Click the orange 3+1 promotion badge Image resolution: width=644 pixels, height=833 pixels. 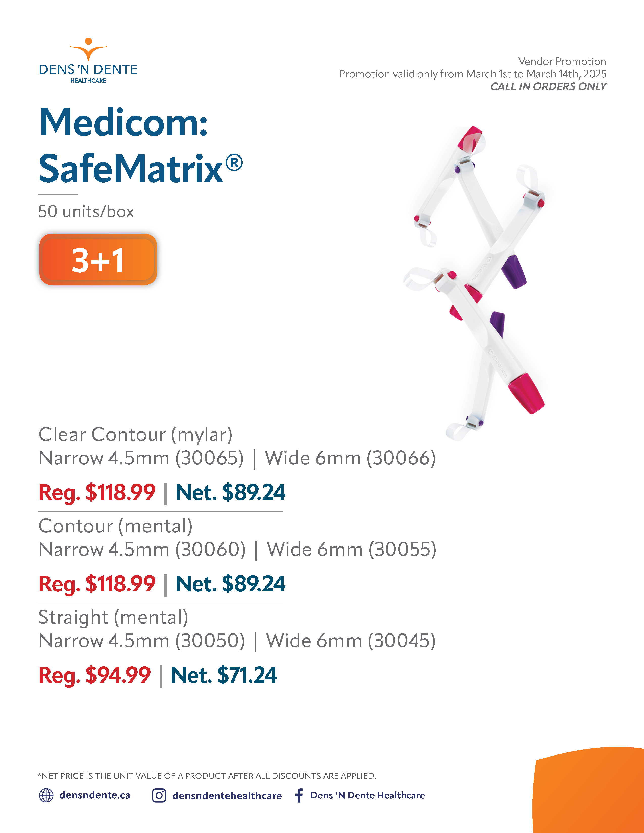click(98, 259)
